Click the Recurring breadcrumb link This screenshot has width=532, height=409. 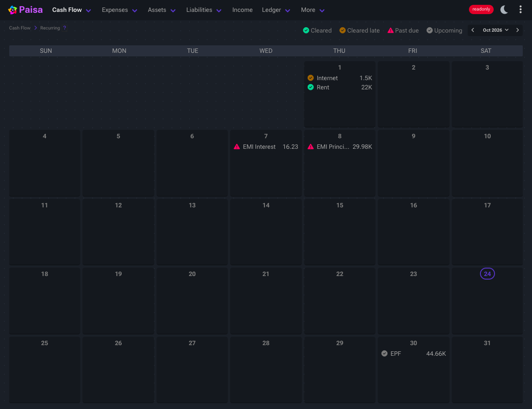50,28
